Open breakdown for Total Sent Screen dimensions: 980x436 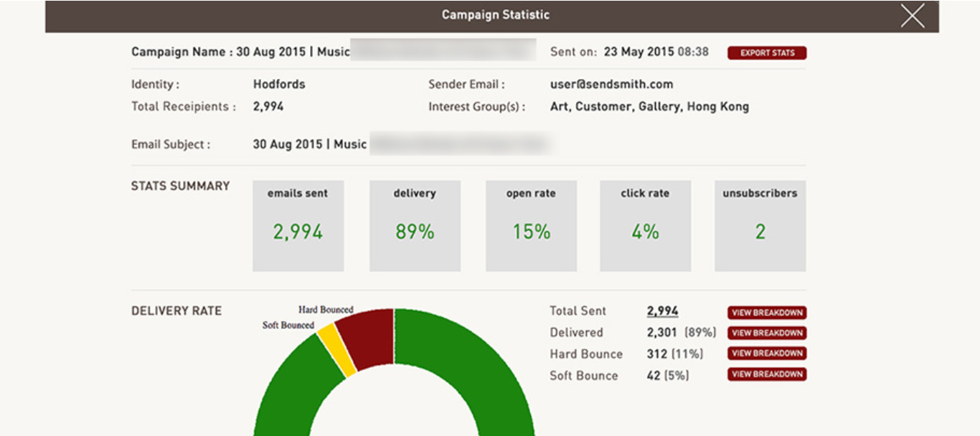(766, 312)
